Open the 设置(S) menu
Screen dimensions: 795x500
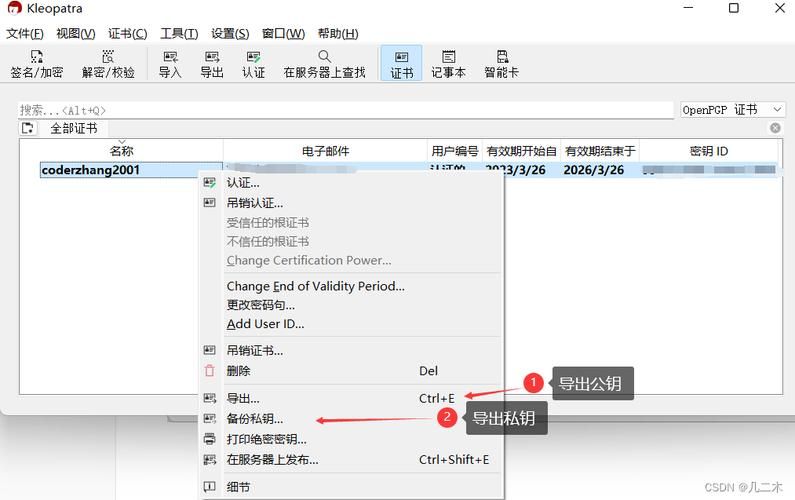[x=230, y=33]
